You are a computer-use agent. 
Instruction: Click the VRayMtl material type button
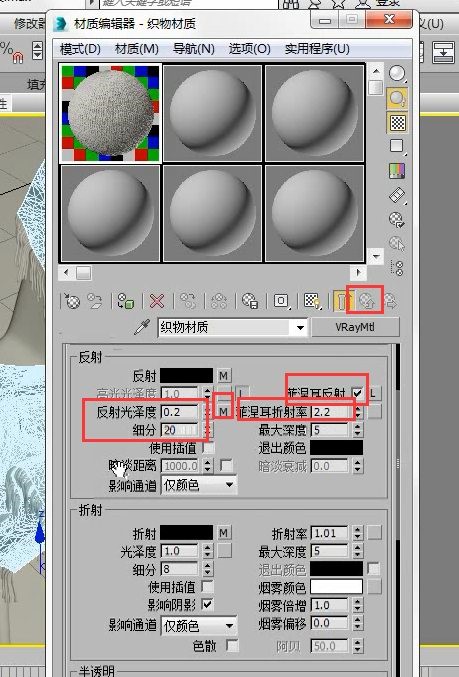[x=355, y=327]
